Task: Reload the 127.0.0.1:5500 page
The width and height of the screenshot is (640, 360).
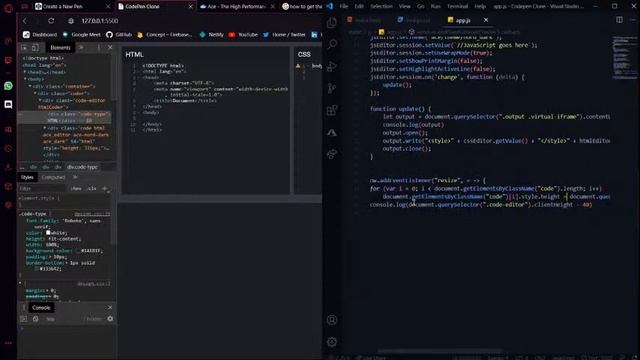Action: (x=51, y=21)
